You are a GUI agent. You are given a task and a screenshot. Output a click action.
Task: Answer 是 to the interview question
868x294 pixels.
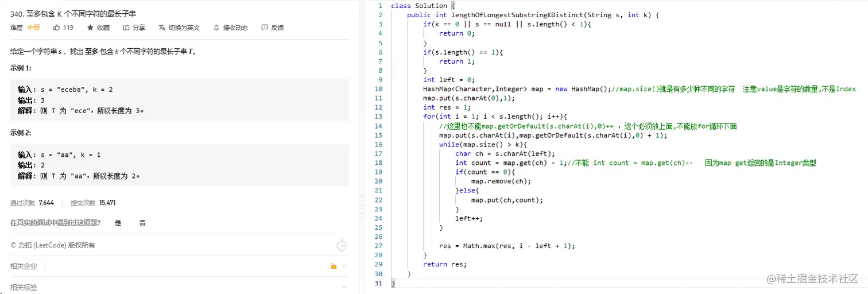pos(118,223)
